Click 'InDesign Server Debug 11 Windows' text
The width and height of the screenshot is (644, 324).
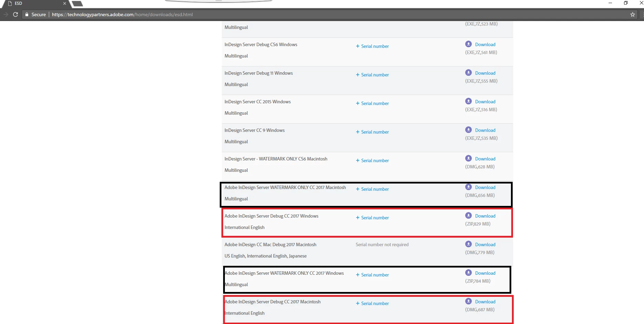click(x=259, y=73)
